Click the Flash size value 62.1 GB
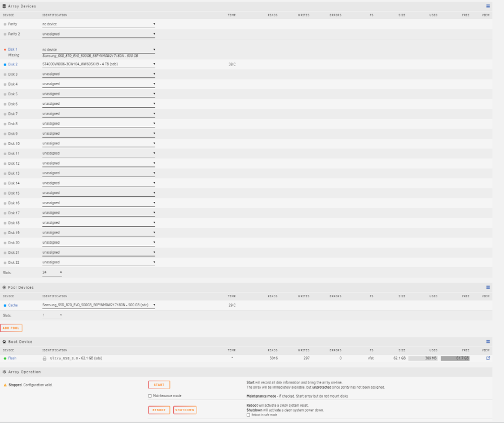This screenshot has width=504, height=423. point(400,359)
